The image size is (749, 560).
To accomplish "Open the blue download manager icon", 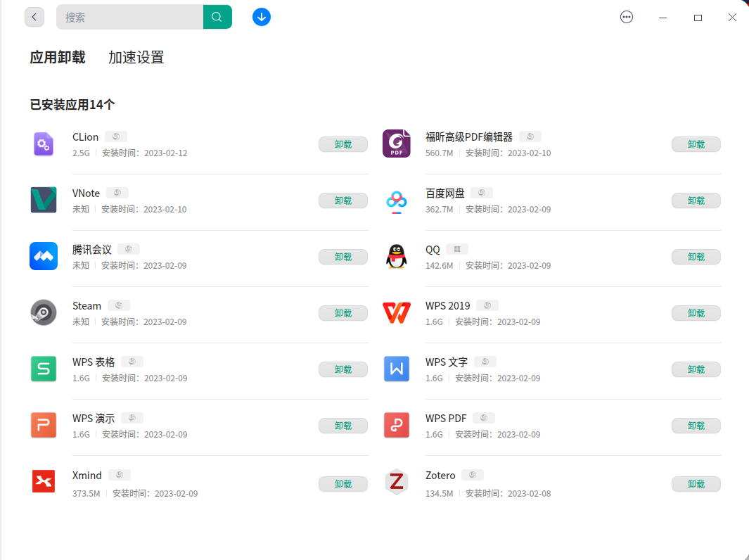I will point(262,17).
